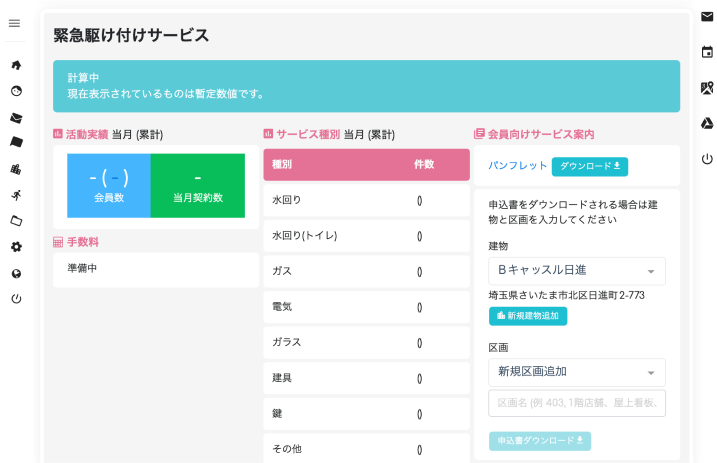The width and height of the screenshot is (717, 463).
Task: Click the envelope icon in the left sidebar
Action: coord(16,118)
